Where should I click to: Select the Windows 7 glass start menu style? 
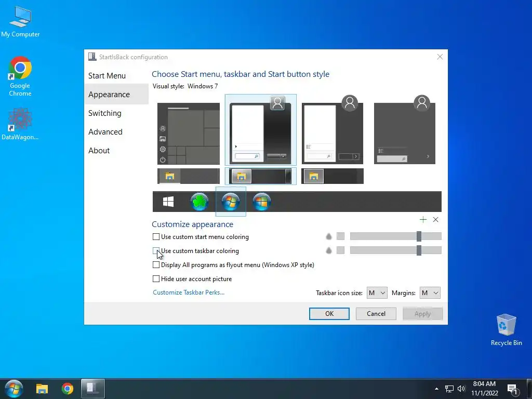pyautogui.click(x=261, y=130)
